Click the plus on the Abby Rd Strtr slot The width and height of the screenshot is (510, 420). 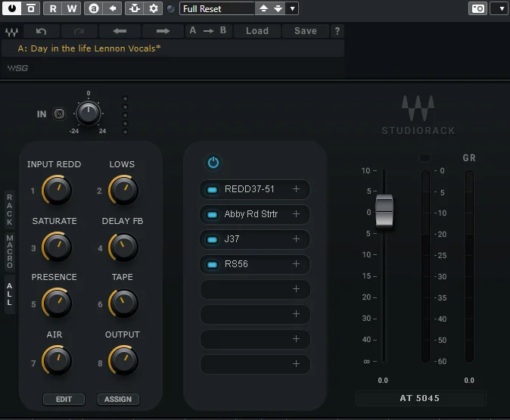(x=296, y=214)
